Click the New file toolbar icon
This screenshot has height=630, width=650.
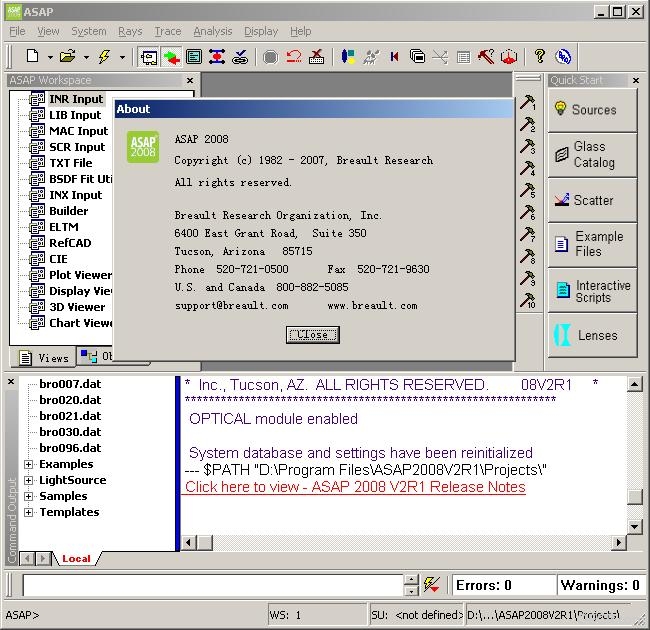click(32, 56)
